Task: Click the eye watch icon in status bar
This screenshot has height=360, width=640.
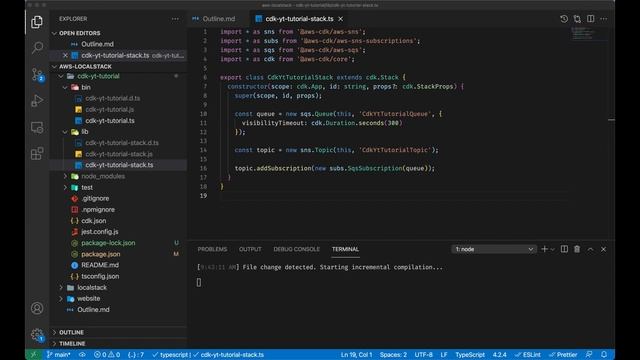Action: click(x=82, y=355)
